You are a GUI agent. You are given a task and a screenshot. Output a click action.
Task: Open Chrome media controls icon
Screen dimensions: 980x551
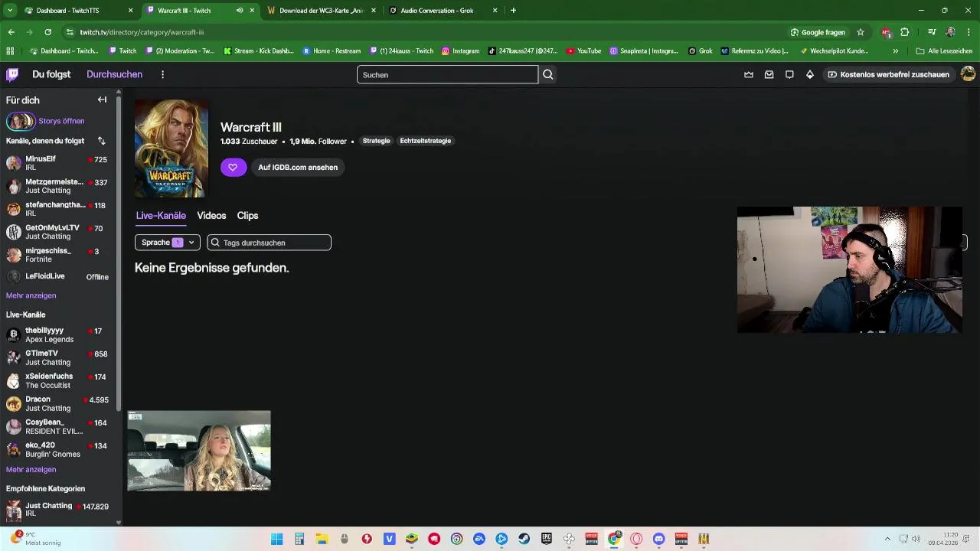coord(932,32)
